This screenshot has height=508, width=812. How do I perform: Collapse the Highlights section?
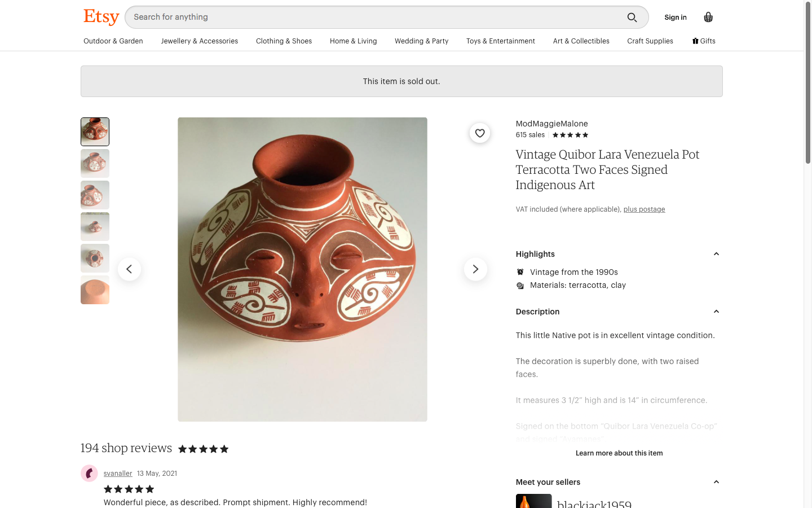pyautogui.click(x=716, y=254)
